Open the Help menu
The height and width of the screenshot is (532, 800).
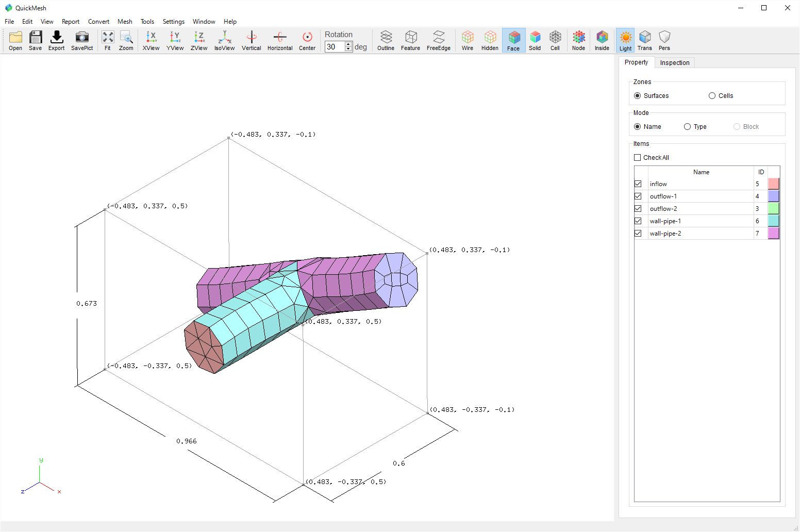(x=230, y=22)
